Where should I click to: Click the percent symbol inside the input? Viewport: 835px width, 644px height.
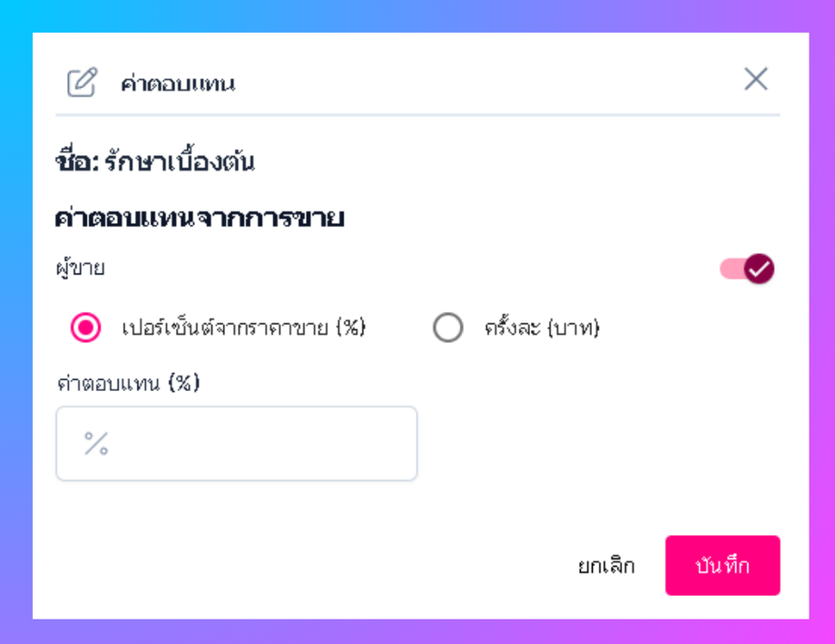pos(96,444)
